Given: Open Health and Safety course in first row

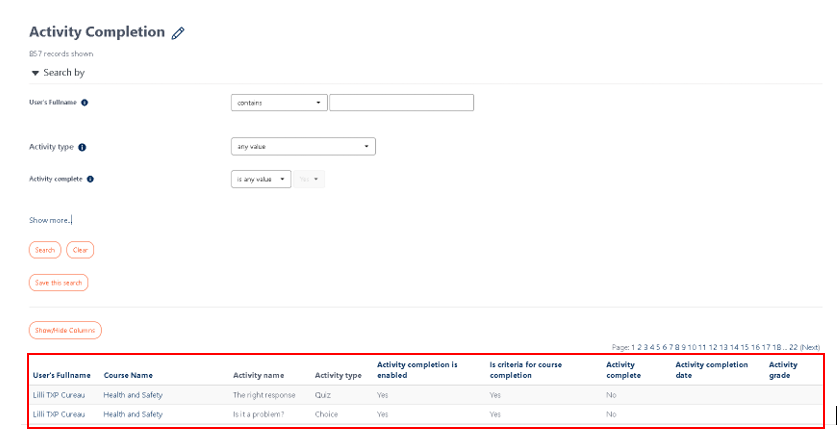Looking at the screenshot, I should click(x=133, y=395).
